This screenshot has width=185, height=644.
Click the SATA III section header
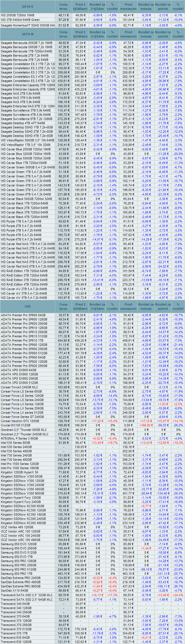(28, 34)
